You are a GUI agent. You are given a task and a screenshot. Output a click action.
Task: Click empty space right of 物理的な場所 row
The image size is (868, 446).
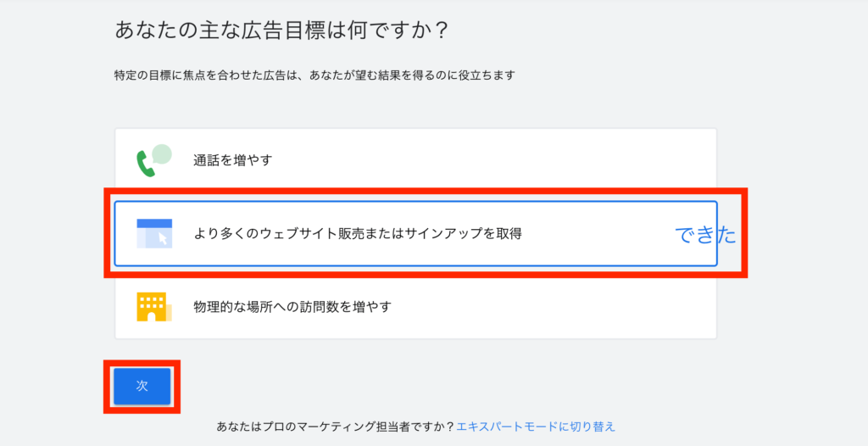click(554, 306)
